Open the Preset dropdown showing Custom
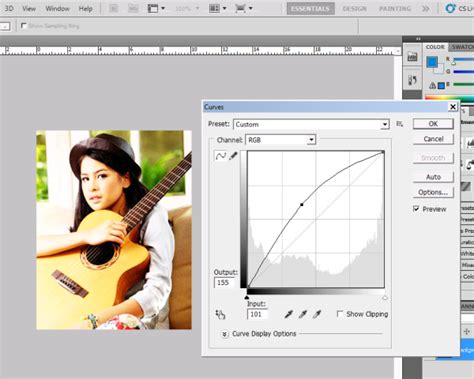This screenshot has width=474, height=379. tap(311, 124)
